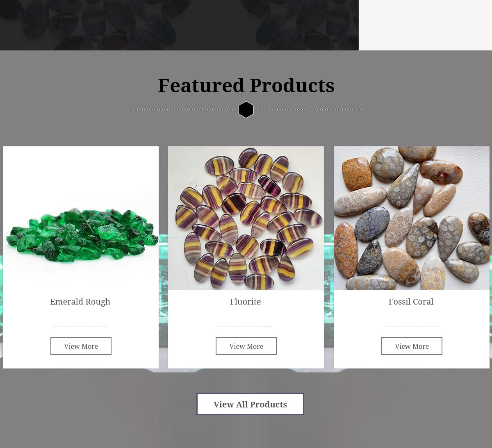The height and width of the screenshot is (448, 492).
Task: Click the dashed line left of hexagon
Action: point(181,109)
